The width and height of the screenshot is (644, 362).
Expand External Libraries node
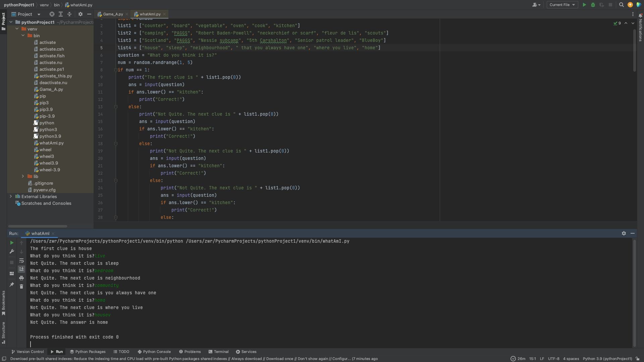pyautogui.click(x=11, y=196)
